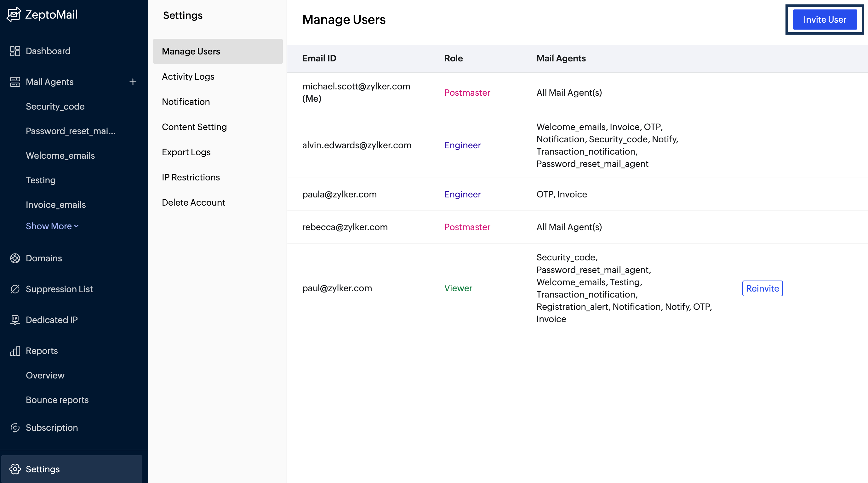Image resolution: width=868 pixels, height=483 pixels.
Task: Select IP Restrictions in Settings menu
Action: point(191,177)
